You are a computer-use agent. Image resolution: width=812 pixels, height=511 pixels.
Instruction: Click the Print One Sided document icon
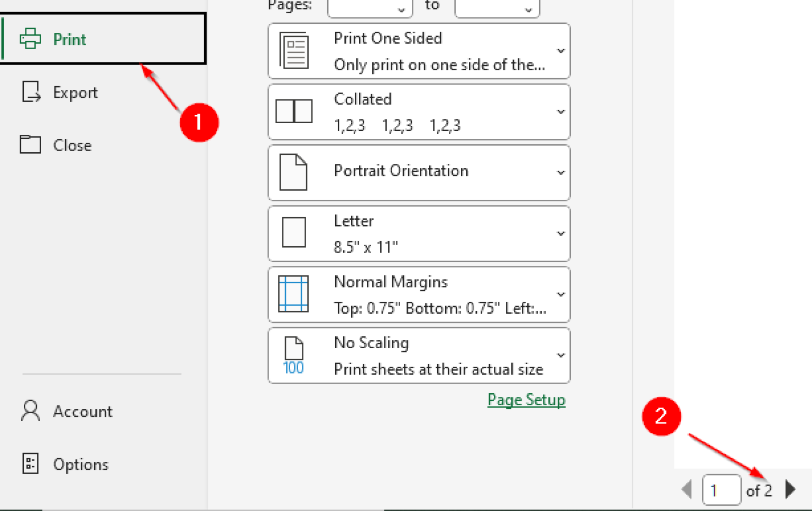pyautogui.click(x=294, y=50)
